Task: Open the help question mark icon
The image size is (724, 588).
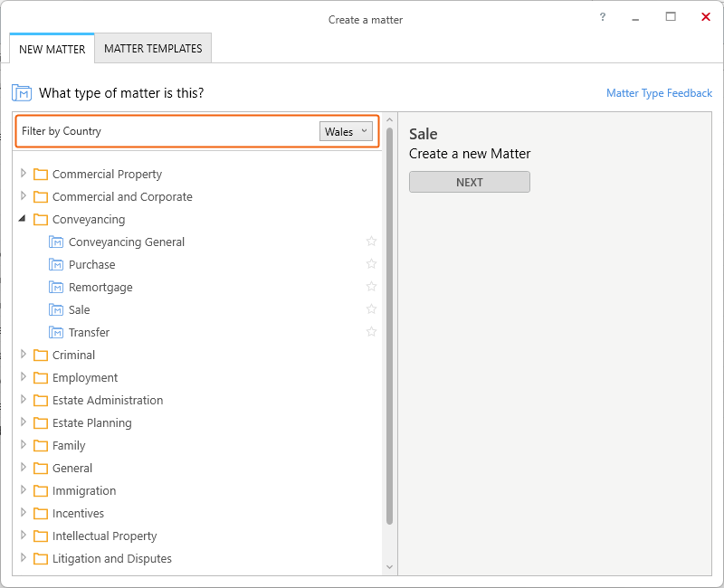Action: click(x=602, y=17)
